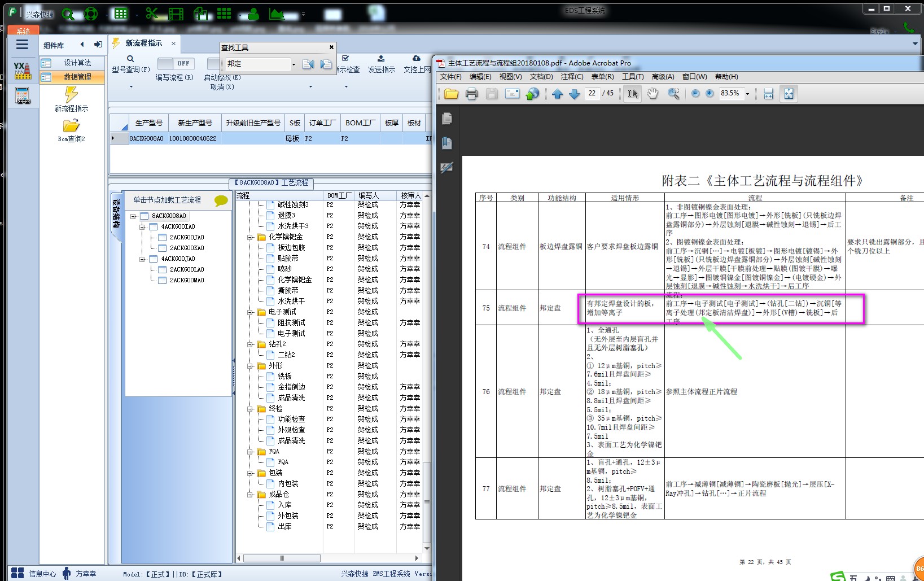Collapse the 4ACKG00IA0 tree node

(x=142, y=227)
